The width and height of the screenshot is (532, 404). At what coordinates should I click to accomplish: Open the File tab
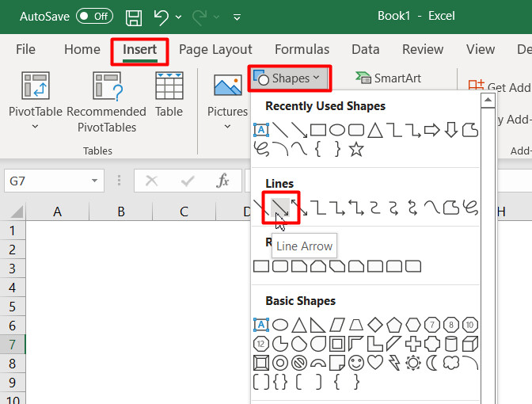coord(25,50)
